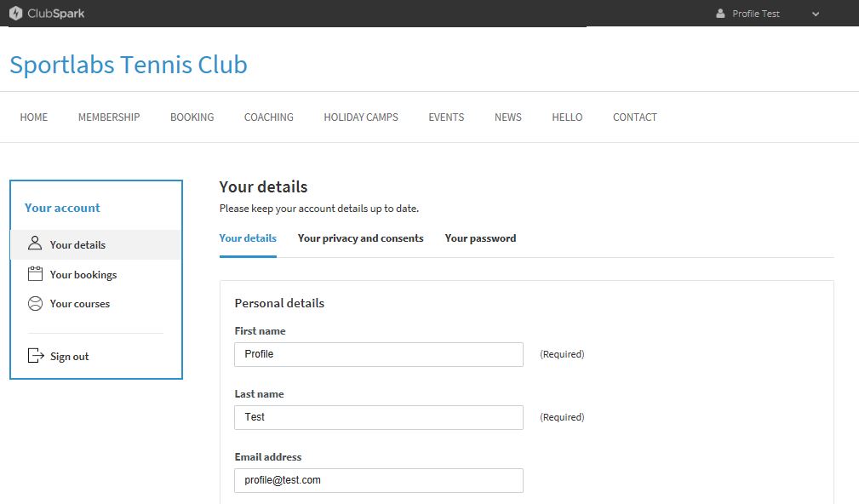Viewport: 859px width, 504px height.
Task: Click the Sportlabs Tennis Club title link
Action: 129,65
